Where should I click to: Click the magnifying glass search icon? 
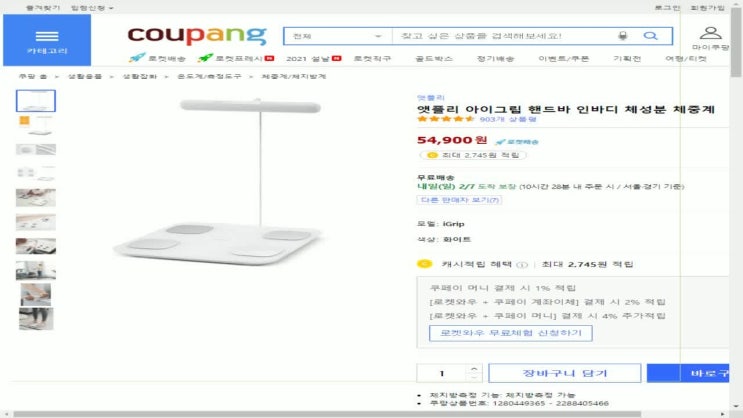pyautogui.click(x=651, y=36)
